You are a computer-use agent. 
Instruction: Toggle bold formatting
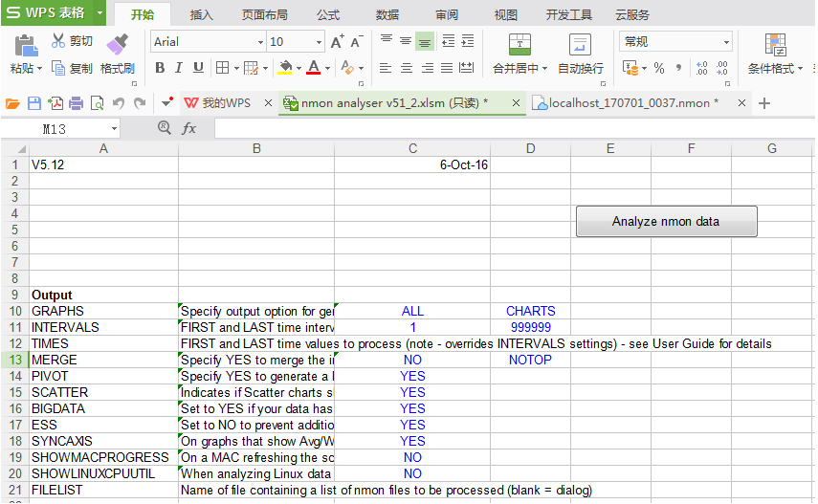(x=160, y=68)
